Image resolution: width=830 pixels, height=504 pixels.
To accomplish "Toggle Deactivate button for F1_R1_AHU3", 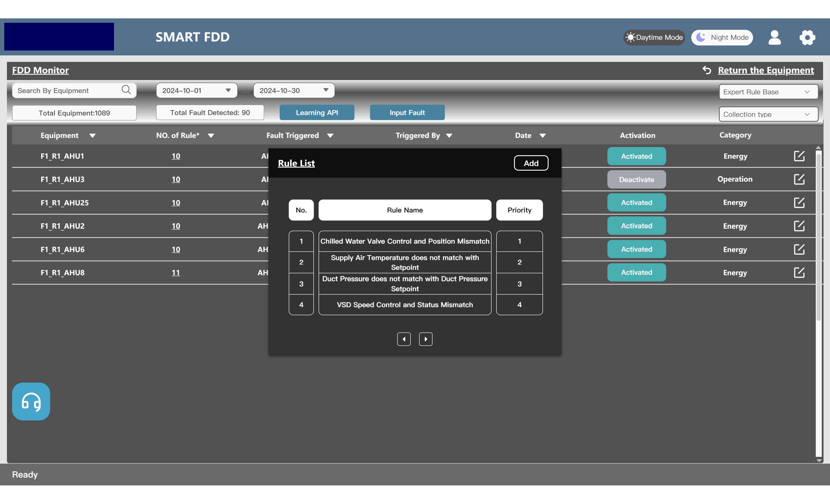I will coord(636,180).
